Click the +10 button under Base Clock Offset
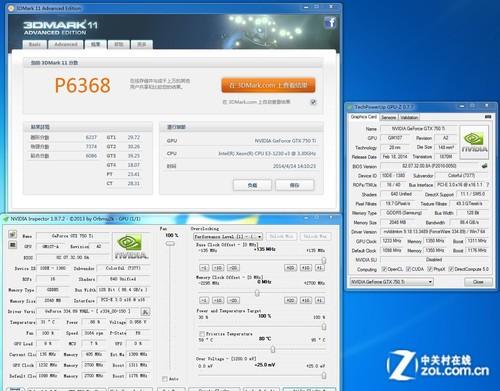This screenshot has height=391, width=500. tap(306, 268)
